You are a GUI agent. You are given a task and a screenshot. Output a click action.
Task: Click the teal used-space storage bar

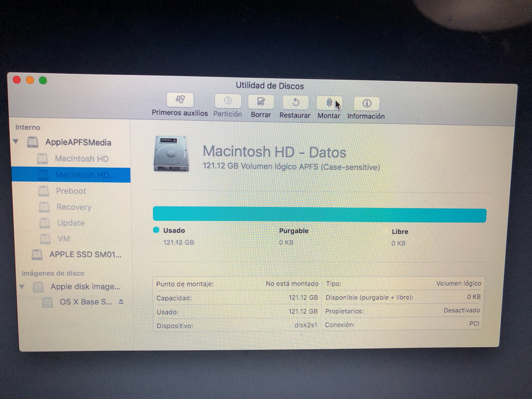point(319,215)
